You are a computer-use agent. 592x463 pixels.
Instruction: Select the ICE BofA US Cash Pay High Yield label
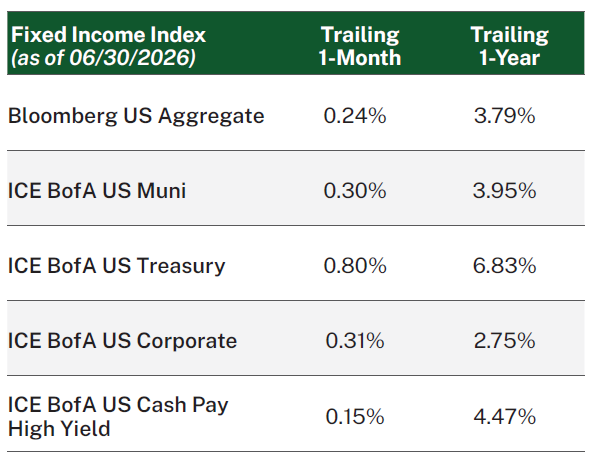tap(118, 417)
